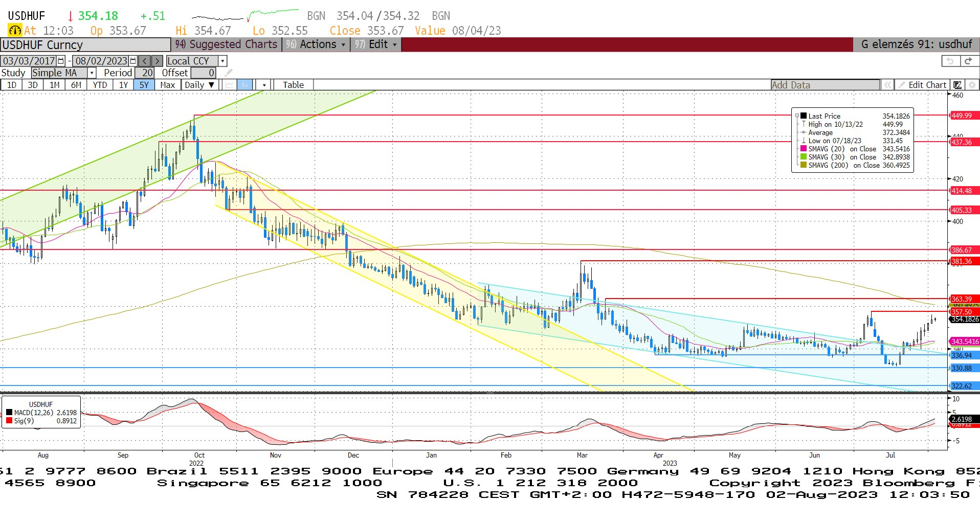Click the Sig(9) red legend swatch
Viewport: 980px width, 523px height.
(9, 421)
